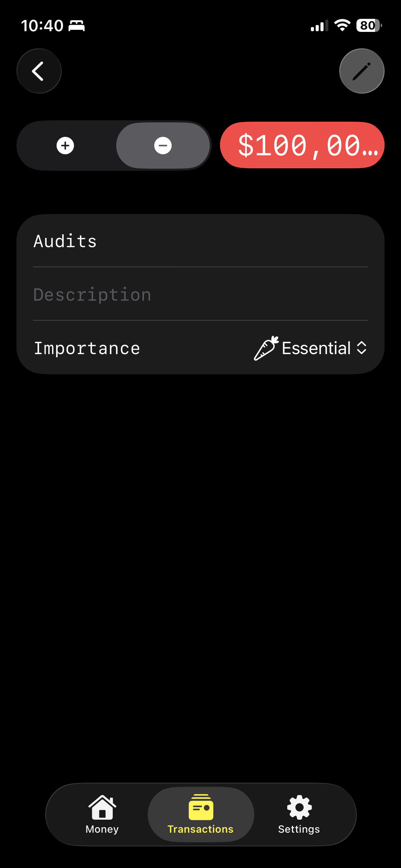Tap the yellow wallet card icon

tap(201, 807)
